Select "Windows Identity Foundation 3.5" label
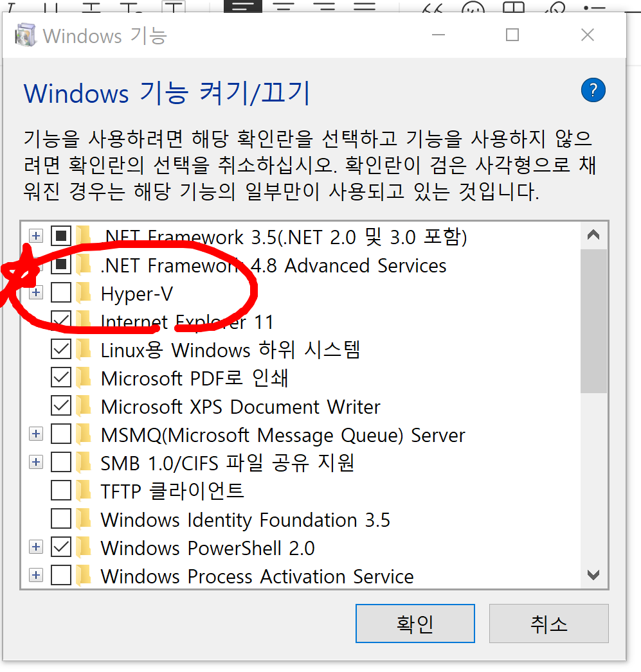Screen dimensions: 641x672 245,520
